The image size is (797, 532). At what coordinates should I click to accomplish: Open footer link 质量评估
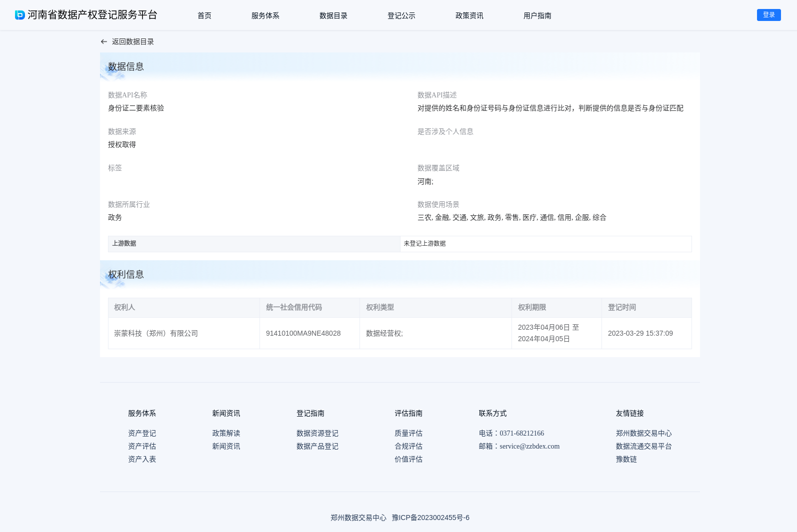click(408, 433)
